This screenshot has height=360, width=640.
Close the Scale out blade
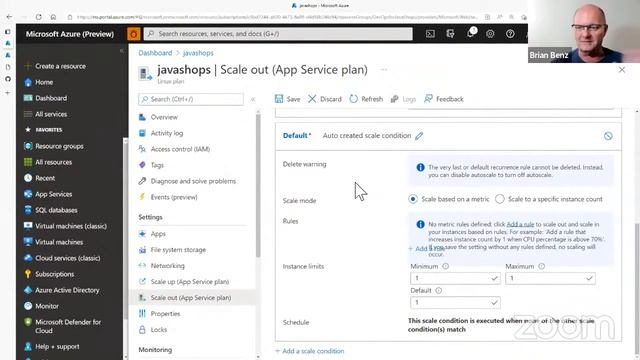tap(622, 70)
